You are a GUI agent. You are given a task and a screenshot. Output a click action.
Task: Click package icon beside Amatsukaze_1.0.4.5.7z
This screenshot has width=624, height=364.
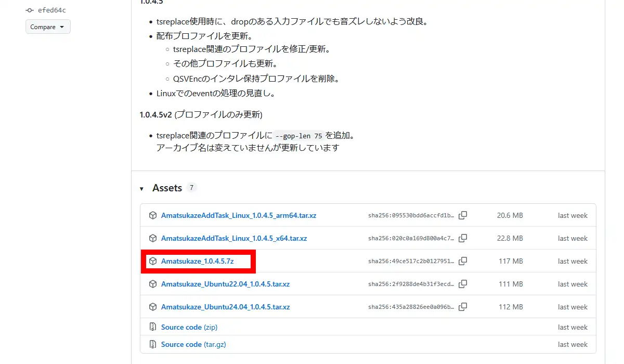153,261
